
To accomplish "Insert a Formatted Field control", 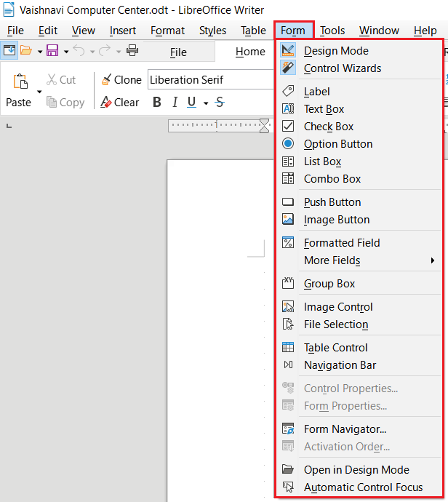I will (x=359, y=243).
